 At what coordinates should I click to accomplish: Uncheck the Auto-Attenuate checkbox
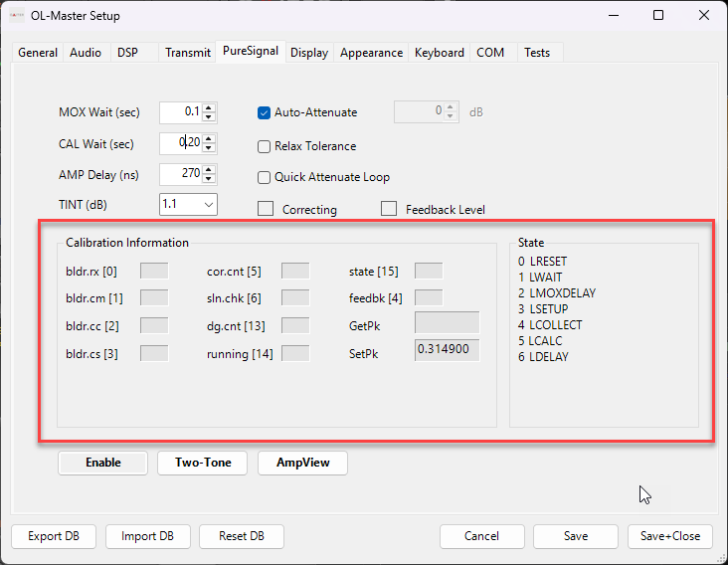(x=264, y=112)
